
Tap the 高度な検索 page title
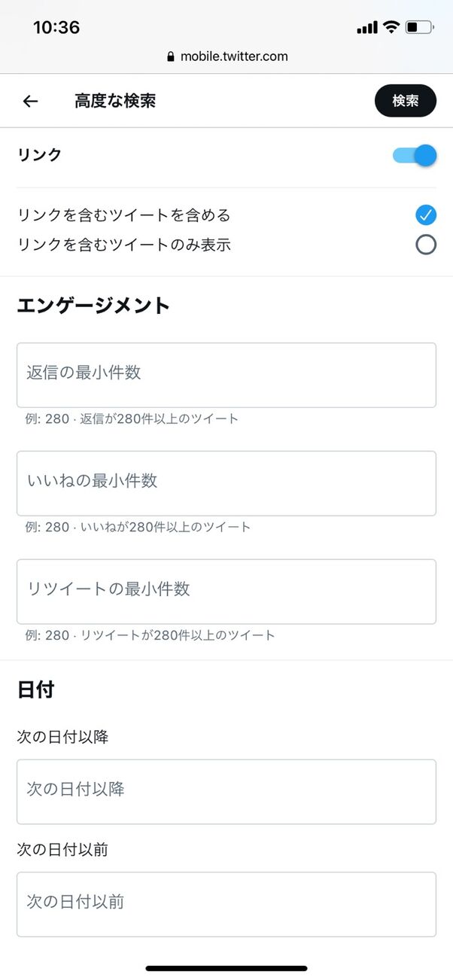tap(115, 101)
